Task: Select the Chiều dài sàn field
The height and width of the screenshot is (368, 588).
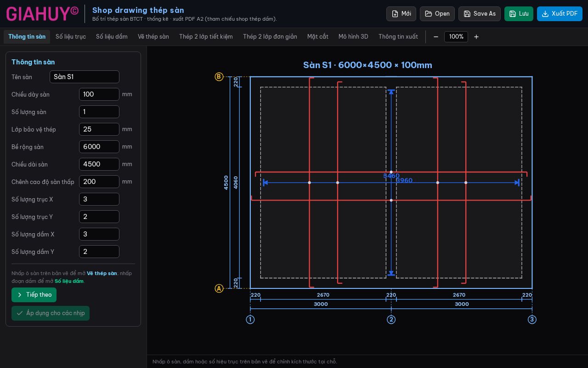Action: (99, 164)
